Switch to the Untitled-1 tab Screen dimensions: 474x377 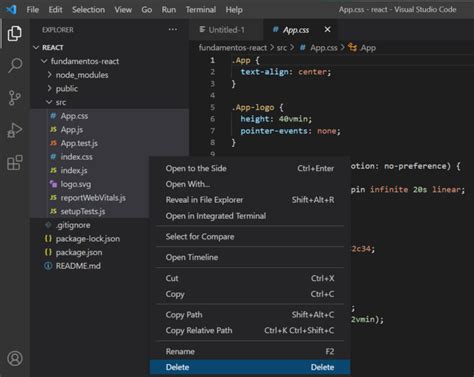point(226,30)
